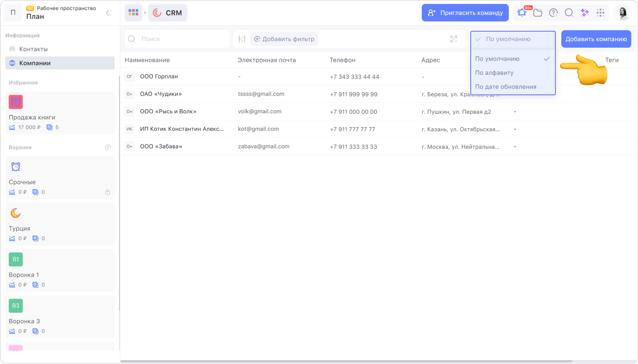Image resolution: width=638 pixels, height=364 pixels.
Task: Click "Пригласить команду" button
Action: (465, 13)
